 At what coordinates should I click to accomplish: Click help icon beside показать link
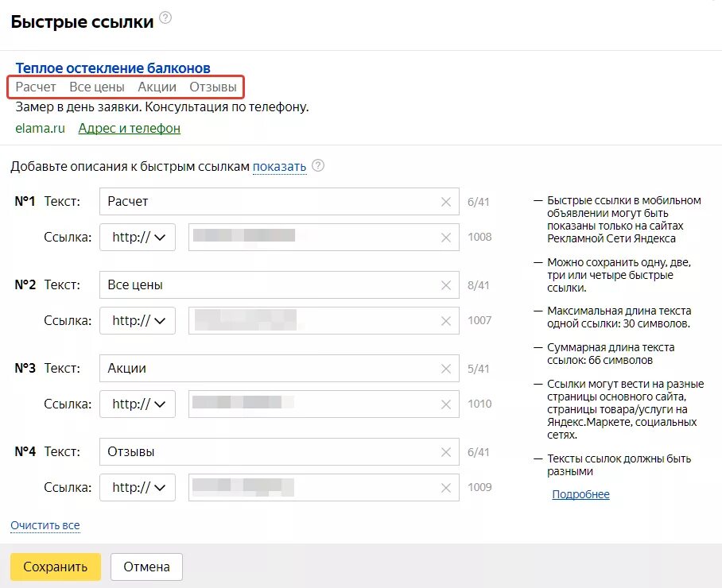(318, 166)
